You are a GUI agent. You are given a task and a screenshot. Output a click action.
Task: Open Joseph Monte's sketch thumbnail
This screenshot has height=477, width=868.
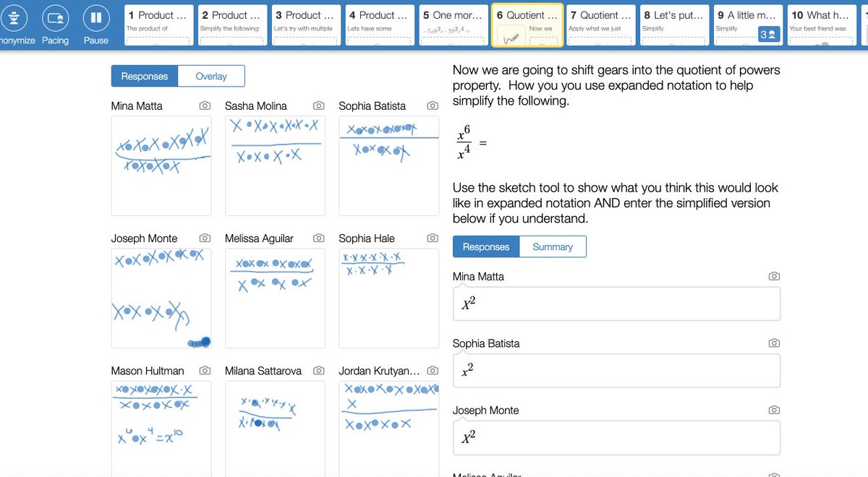click(x=161, y=298)
